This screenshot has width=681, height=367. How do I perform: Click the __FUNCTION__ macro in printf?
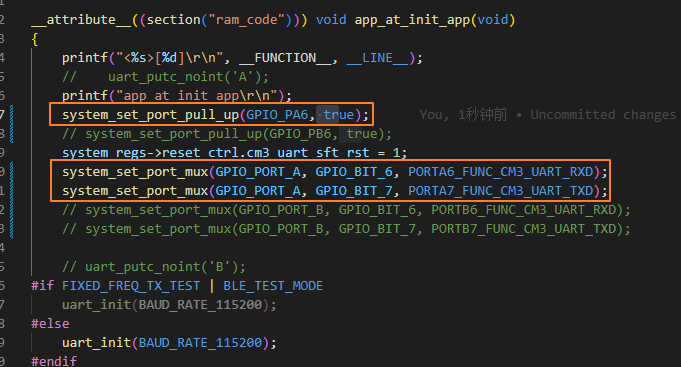[285, 58]
